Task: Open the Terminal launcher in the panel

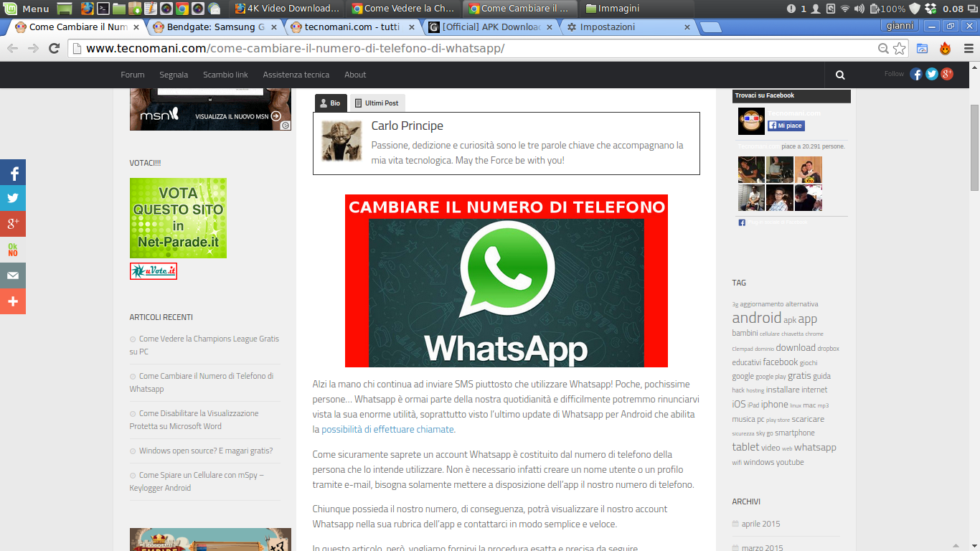Action: 103,9
